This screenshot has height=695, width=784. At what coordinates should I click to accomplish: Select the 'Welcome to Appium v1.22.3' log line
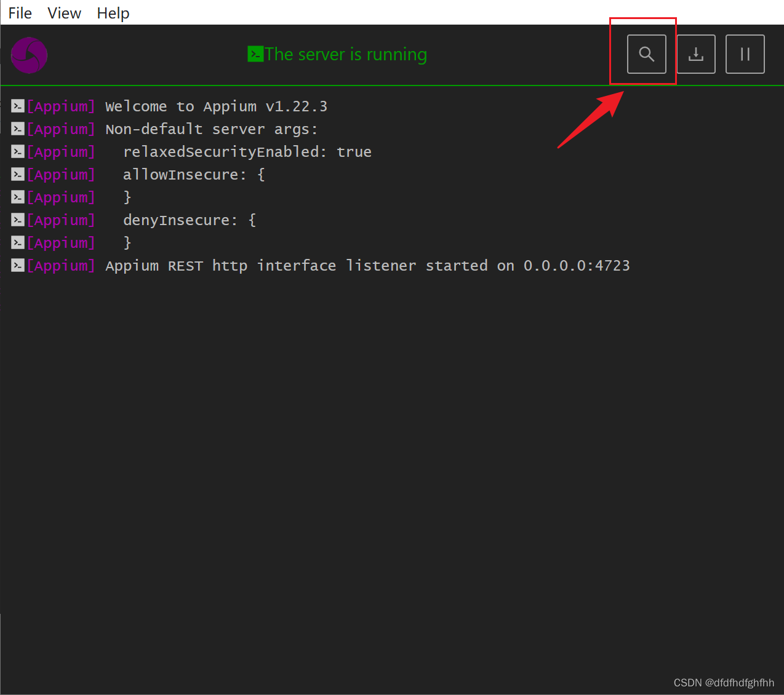(216, 106)
